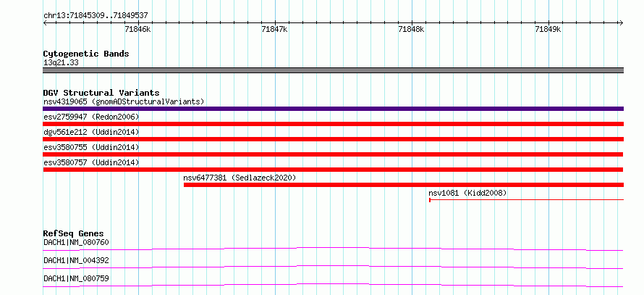Select the RefSeq Genes track title
644x295 pixels.
tap(74, 233)
